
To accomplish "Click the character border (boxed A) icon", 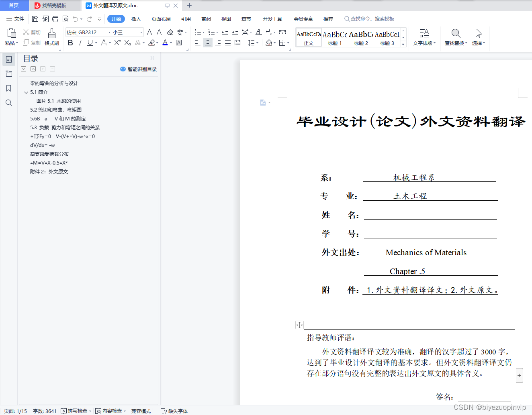I will 179,43.
